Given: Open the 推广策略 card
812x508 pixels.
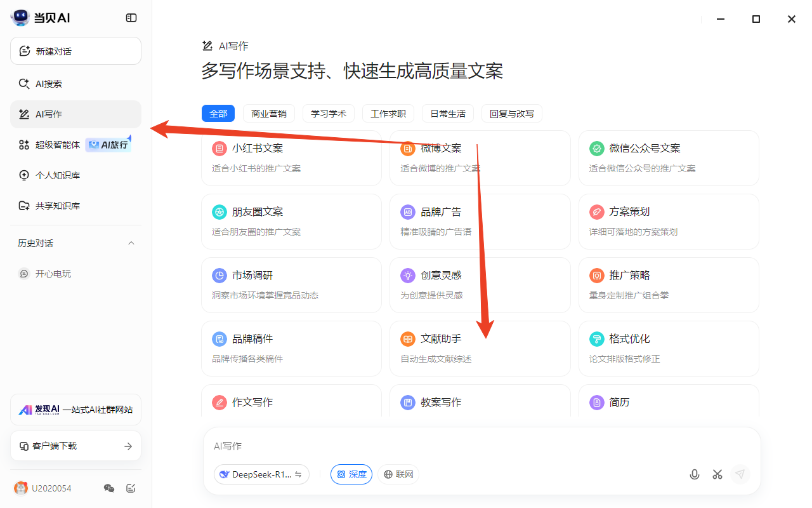Looking at the screenshot, I should (x=669, y=285).
